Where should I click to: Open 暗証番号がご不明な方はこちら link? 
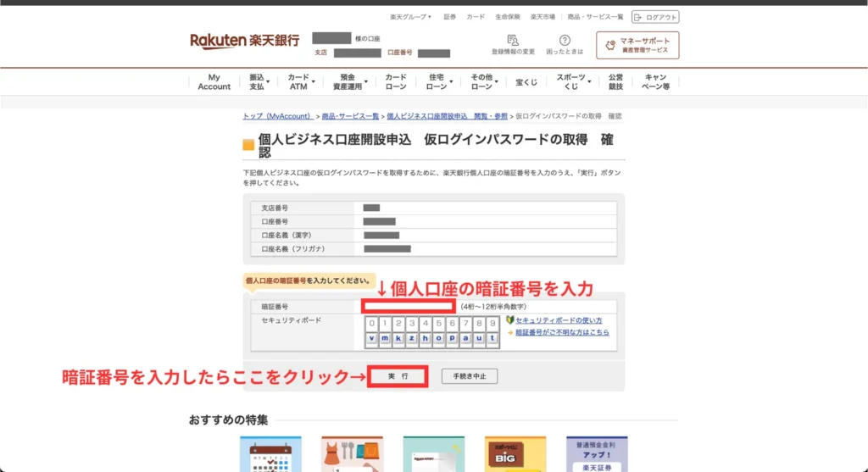pos(563,332)
